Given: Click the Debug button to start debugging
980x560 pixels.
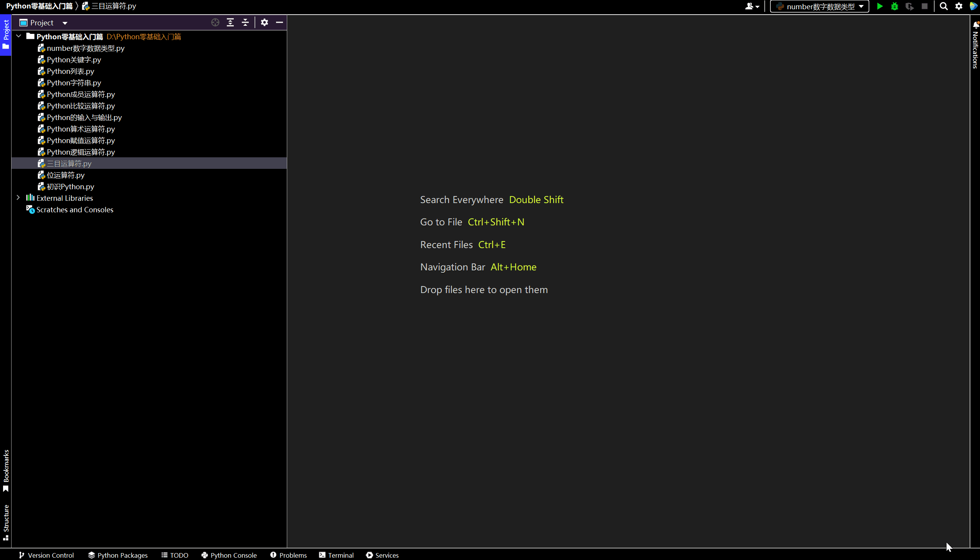Looking at the screenshot, I should [x=894, y=6].
